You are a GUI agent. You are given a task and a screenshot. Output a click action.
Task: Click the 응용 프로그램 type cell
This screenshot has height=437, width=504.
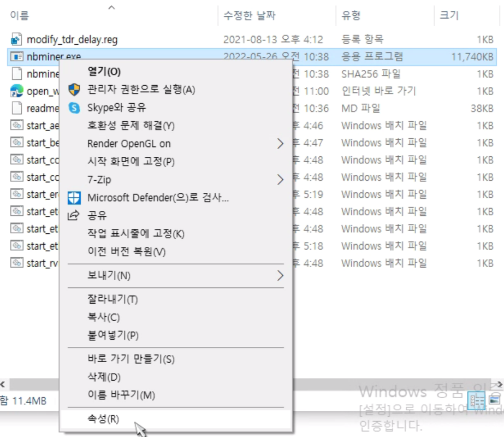coord(372,57)
